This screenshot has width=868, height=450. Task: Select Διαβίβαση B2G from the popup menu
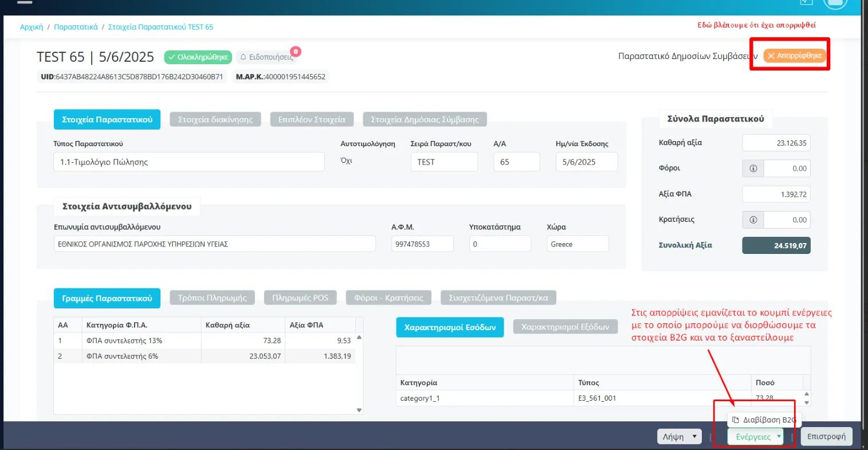coord(764,420)
